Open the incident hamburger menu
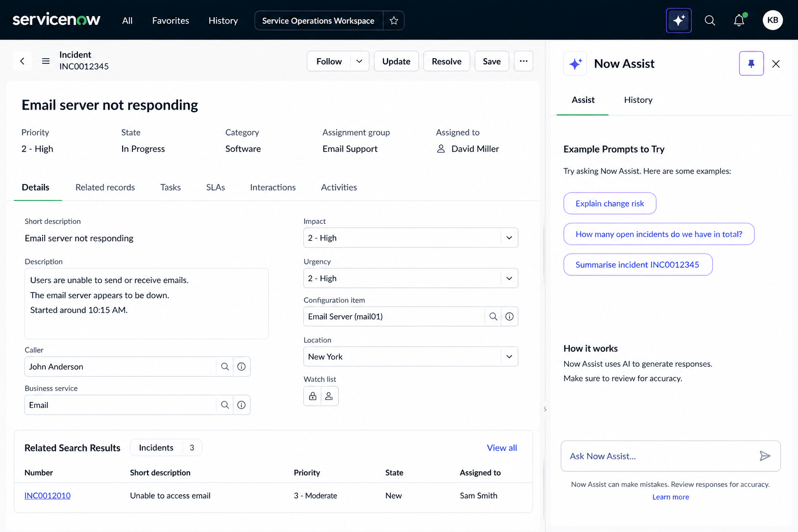798x532 pixels. point(46,61)
